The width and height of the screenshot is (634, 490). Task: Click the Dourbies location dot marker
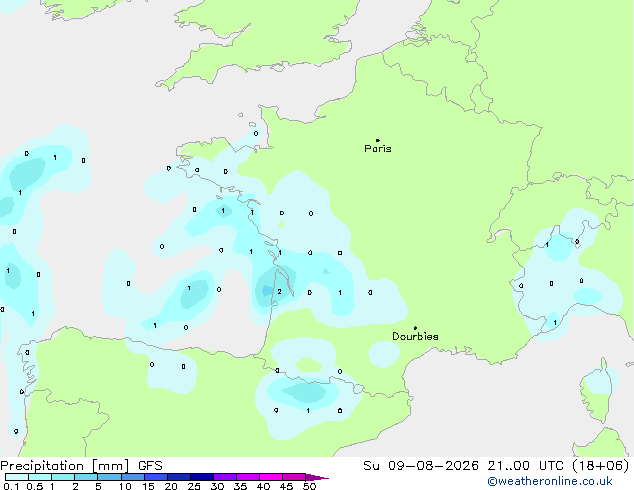415,328
